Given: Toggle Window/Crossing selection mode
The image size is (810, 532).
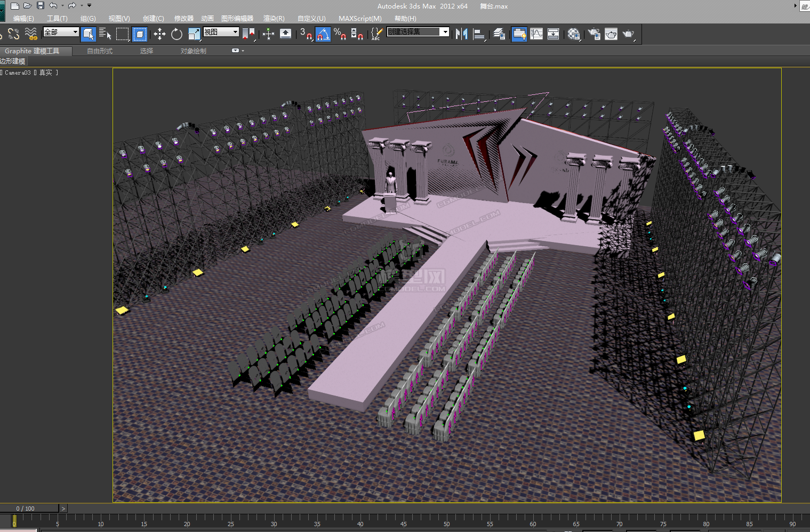Looking at the screenshot, I should click(x=140, y=35).
